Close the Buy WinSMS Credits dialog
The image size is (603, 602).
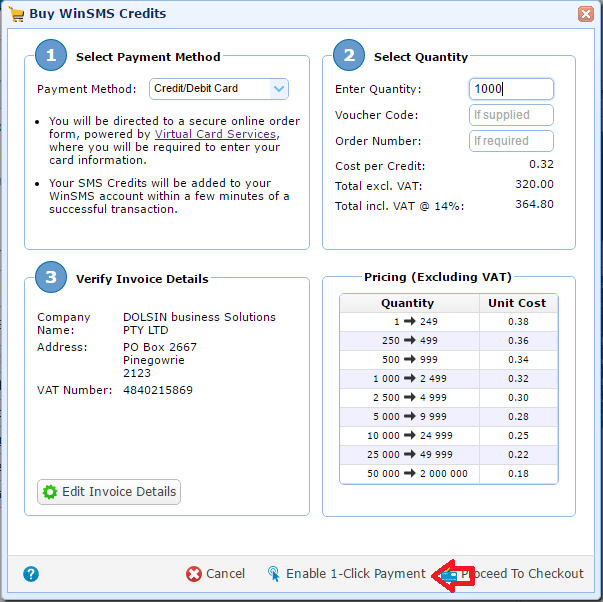pyautogui.click(x=585, y=14)
